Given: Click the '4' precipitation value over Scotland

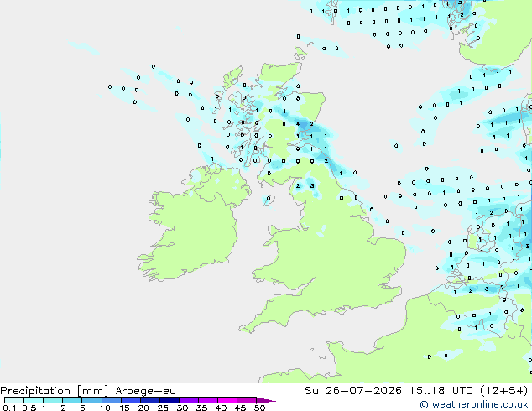Looking at the screenshot, I should click(x=298, y=124).
